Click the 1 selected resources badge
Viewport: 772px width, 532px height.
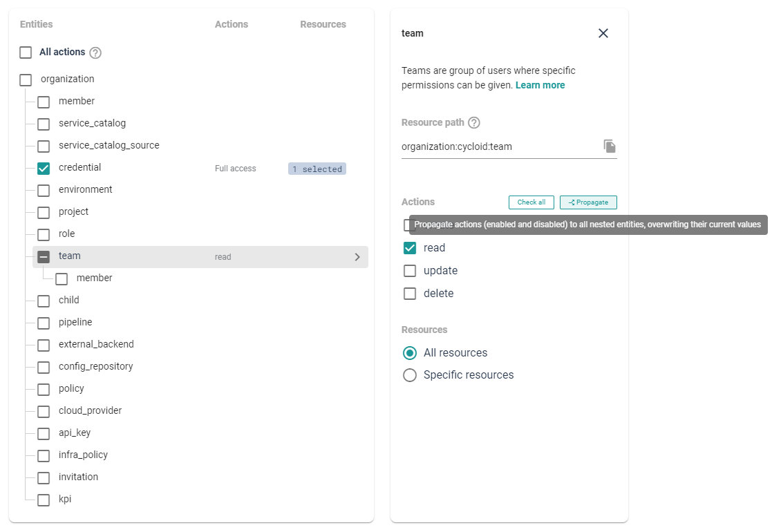tap(317, 169)
